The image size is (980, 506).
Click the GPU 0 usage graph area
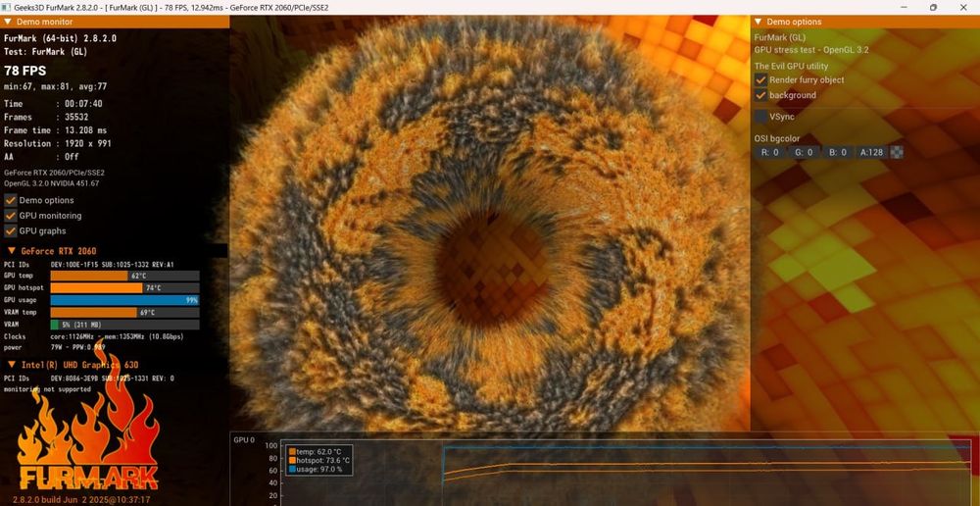(x=625, y=474)
